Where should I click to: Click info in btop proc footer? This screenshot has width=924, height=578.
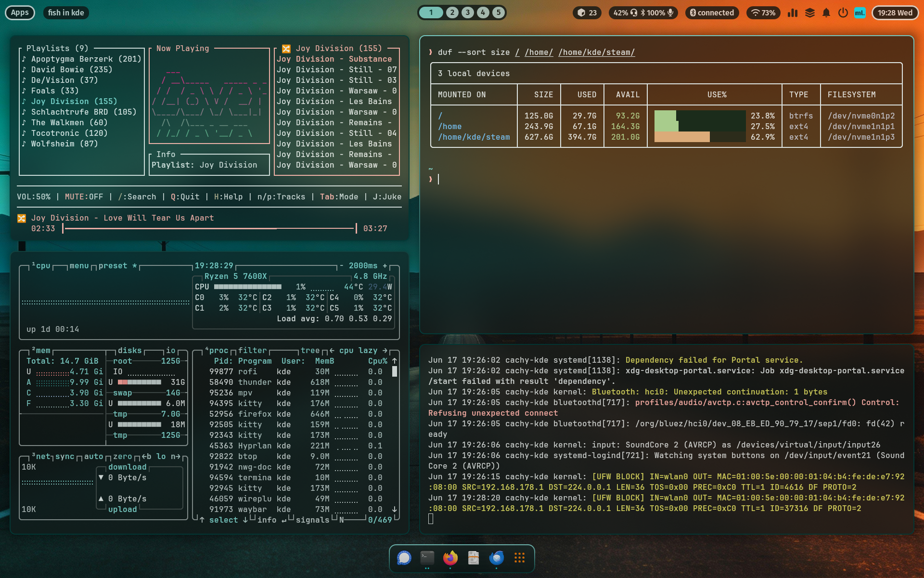pos(267,520)
